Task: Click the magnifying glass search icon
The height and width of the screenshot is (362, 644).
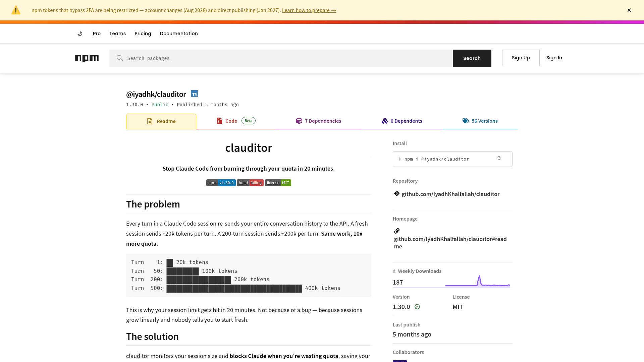Action: 120,58
